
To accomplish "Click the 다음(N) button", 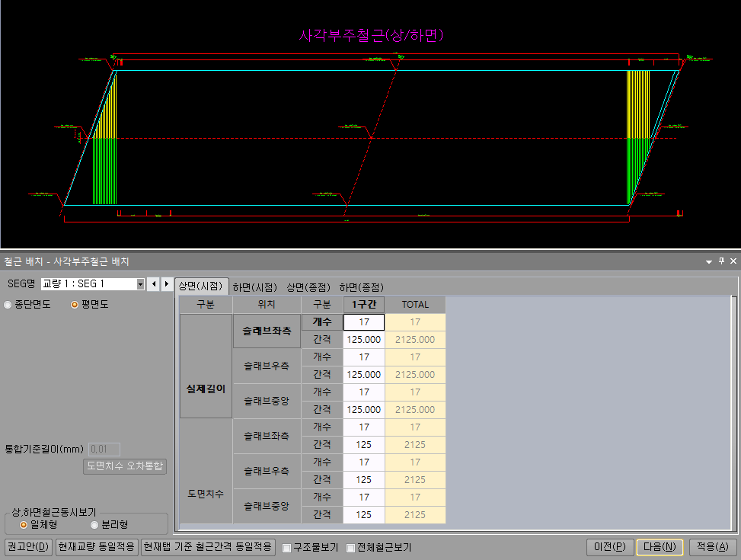I will 660,547.
